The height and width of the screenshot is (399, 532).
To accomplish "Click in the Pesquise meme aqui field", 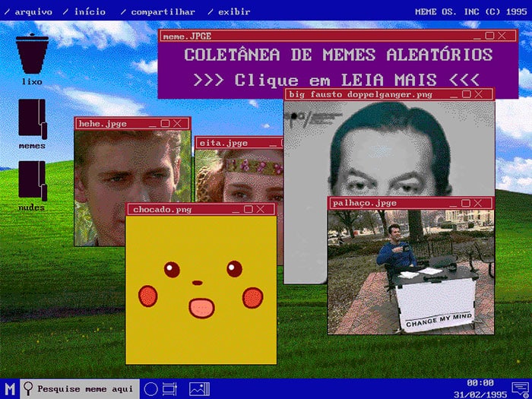I will click(x=85, y=388).
